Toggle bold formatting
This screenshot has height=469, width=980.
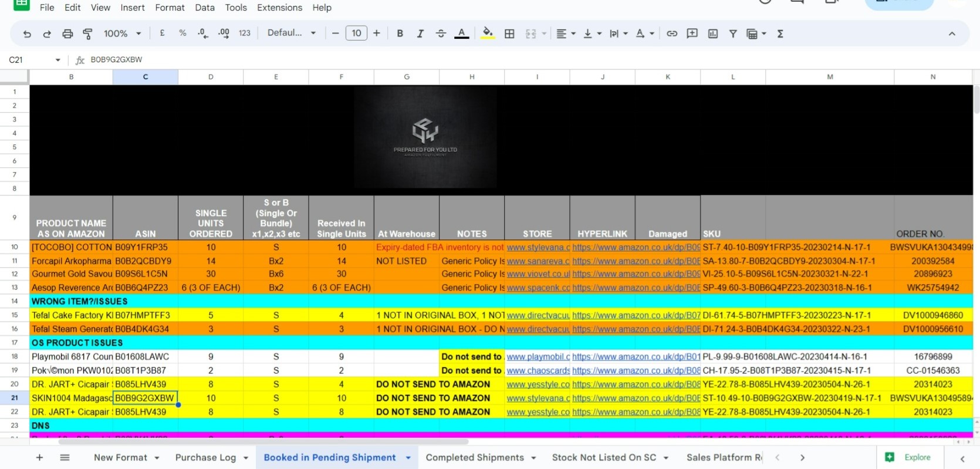point(400,33)
